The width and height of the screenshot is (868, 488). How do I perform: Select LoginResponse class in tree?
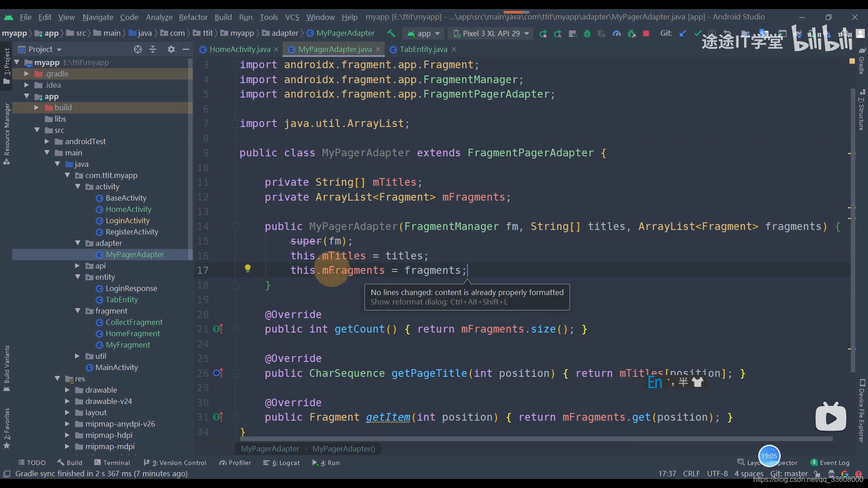pos(131,288)
